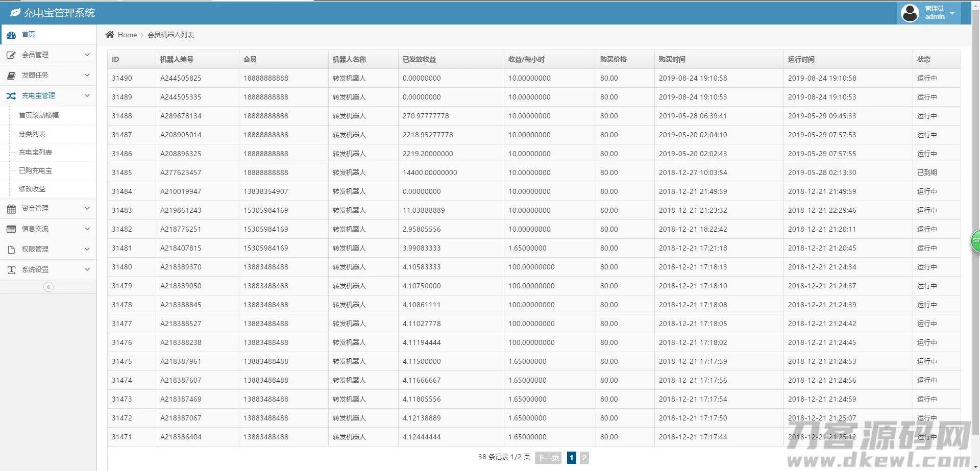Screen dimensions: 980x471
Task: Collapse the sidebar with the double-arrow button
Action: [48, 287]
